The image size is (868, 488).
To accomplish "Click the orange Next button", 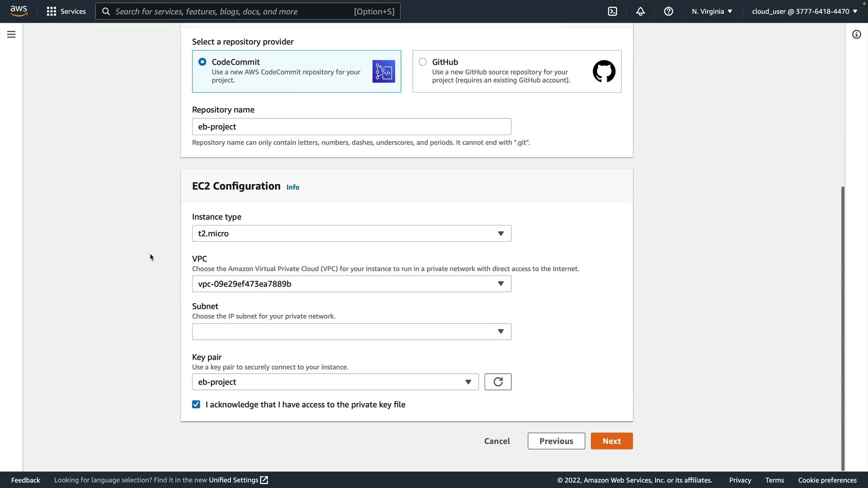I will (x=611, y=441).
